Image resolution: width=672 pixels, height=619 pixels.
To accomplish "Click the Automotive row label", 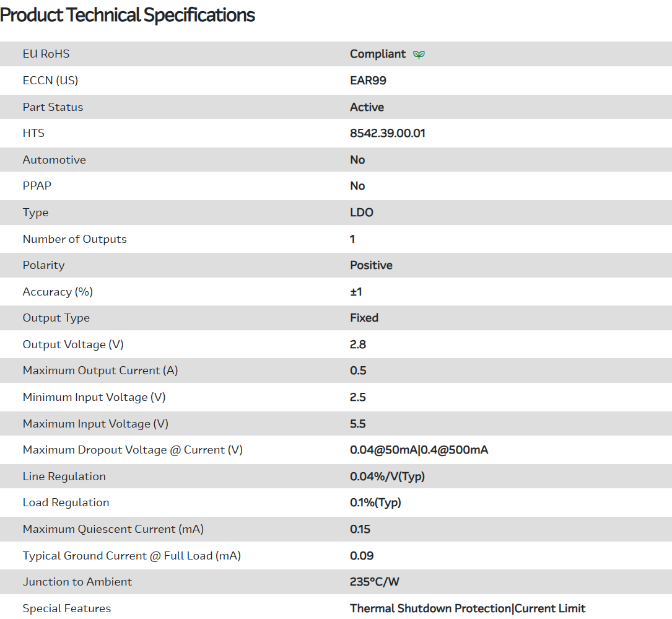I will coord(55,160).
